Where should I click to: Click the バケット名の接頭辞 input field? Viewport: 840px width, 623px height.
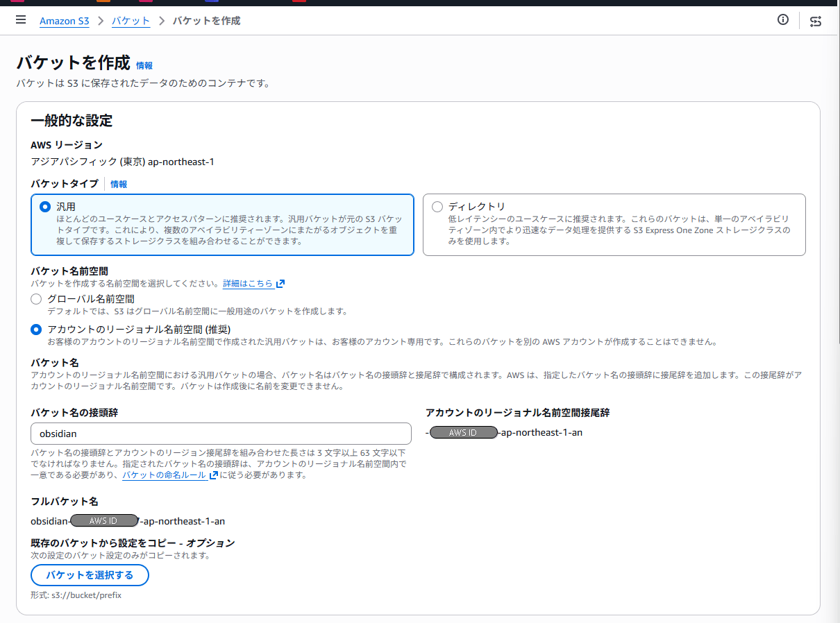pos(221,434)
